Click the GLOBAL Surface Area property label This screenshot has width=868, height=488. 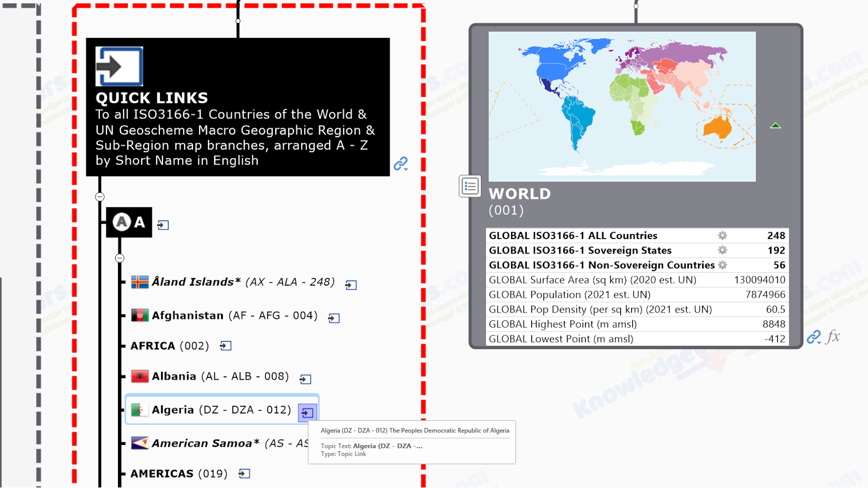[x=593, y=280]
